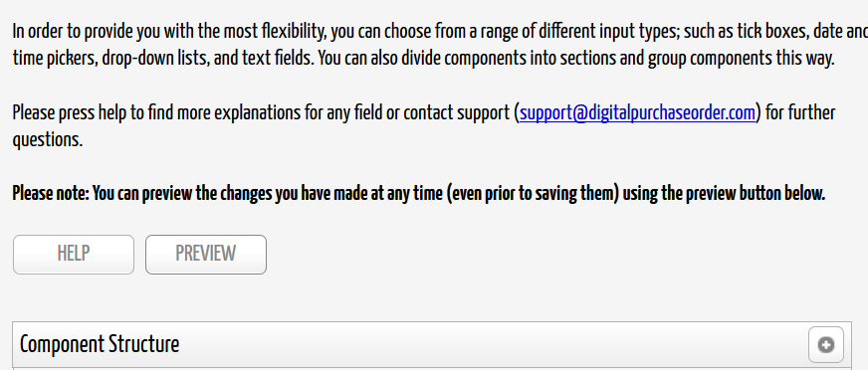This screenshot has height=370, width=868.
Task: Open the HELP button
Action: click(x=74, y=255)
